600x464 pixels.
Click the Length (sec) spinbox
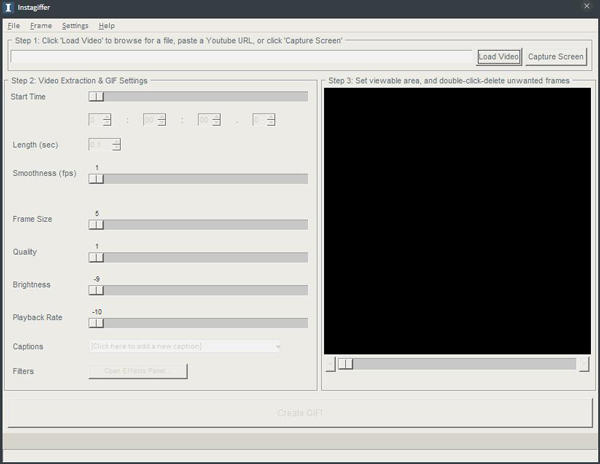click(104, 145)
